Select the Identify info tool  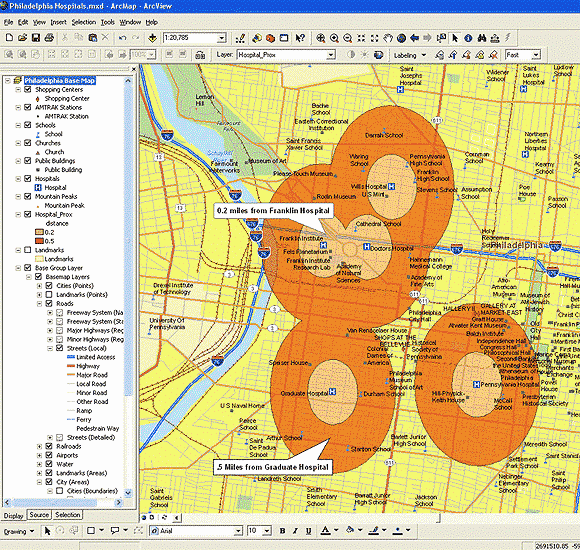[468, 38]
